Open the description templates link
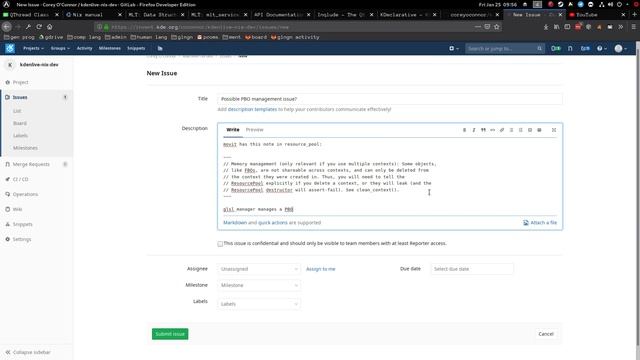 click(x=252, y=109)
